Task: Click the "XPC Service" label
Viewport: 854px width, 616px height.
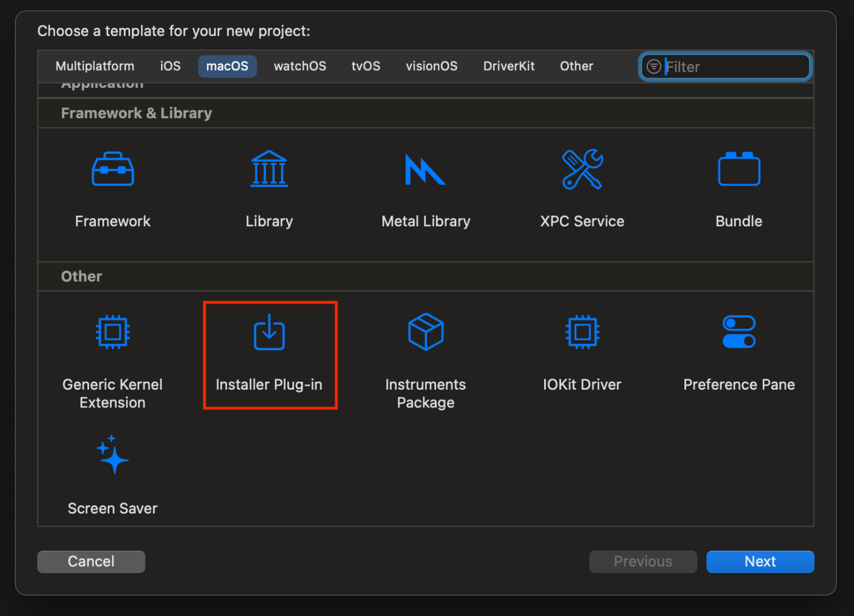Action: click(583, 221)
